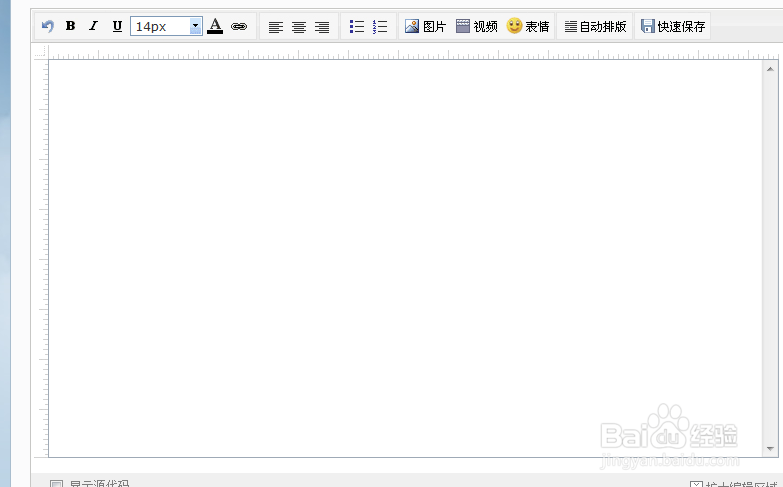Click the auto layout lines icon
783x487 pixels.
[x=571, y=26]
